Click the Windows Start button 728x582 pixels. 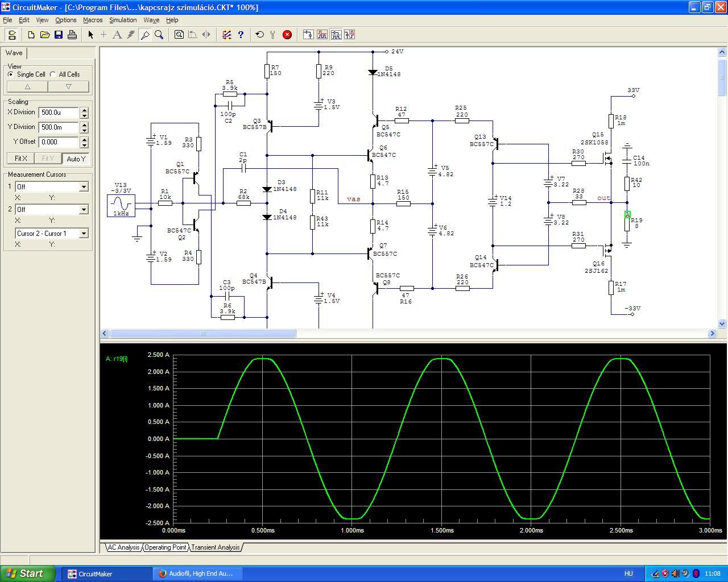pos(28,573)
